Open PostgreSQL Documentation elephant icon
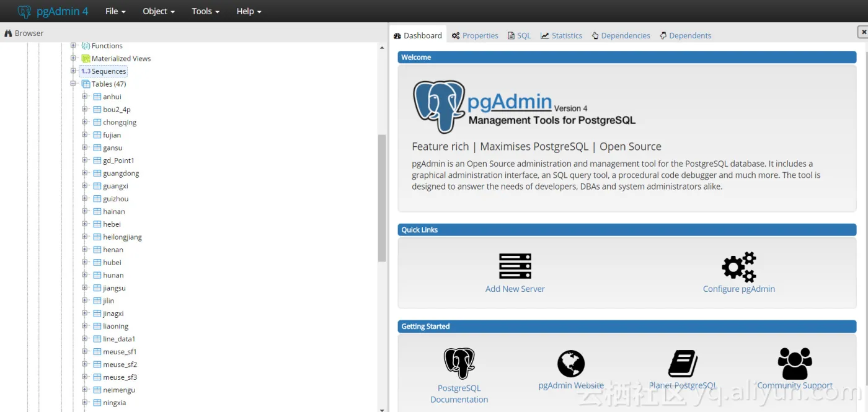Image resolution: width=868 pixels, height=412 pixels. pos(459,363)
